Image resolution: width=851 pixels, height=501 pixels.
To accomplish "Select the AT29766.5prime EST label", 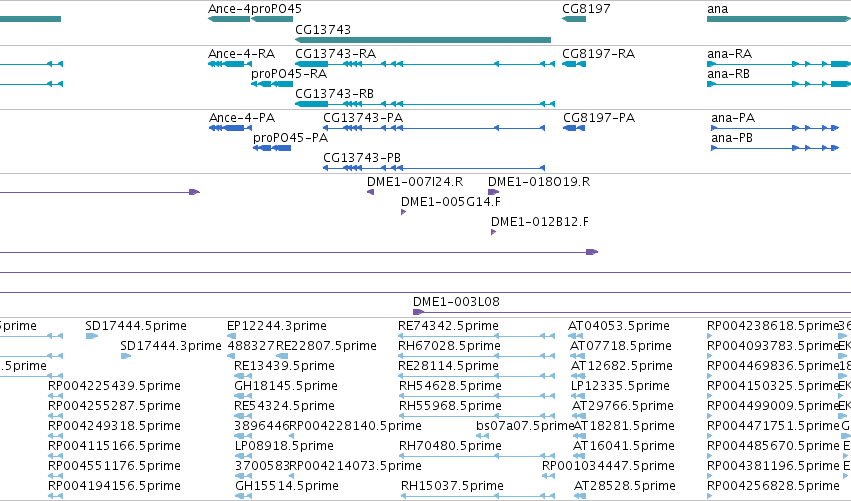I will point(623,406).
